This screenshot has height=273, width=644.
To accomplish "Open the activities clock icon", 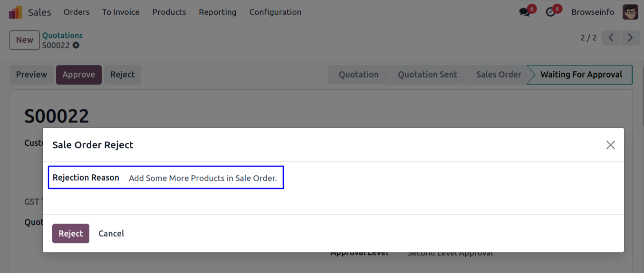I will point(551,12).
